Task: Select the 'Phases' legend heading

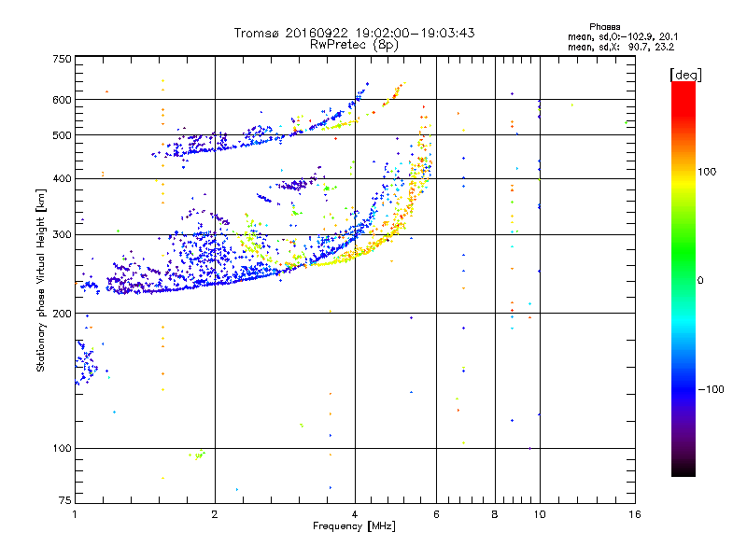Action: coord(604,27)
